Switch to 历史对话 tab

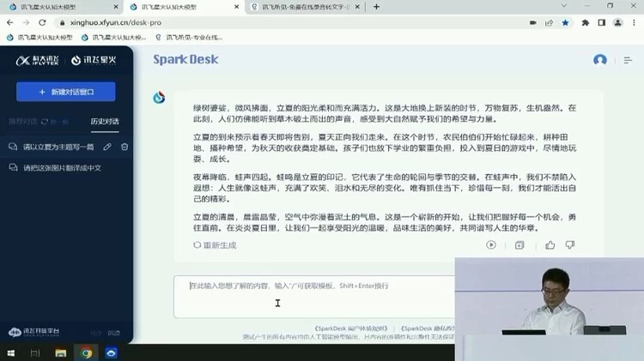pos(105,122)
